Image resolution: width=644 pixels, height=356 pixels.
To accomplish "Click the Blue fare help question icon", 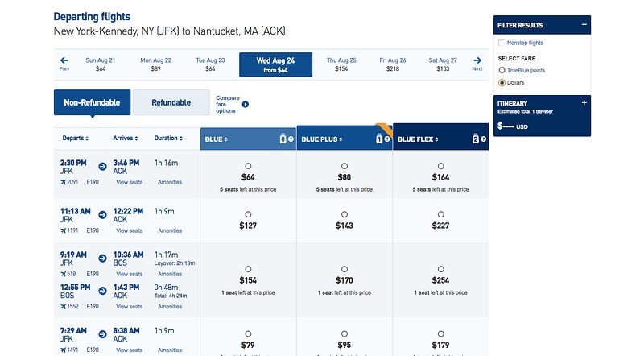I will point(291,139).
